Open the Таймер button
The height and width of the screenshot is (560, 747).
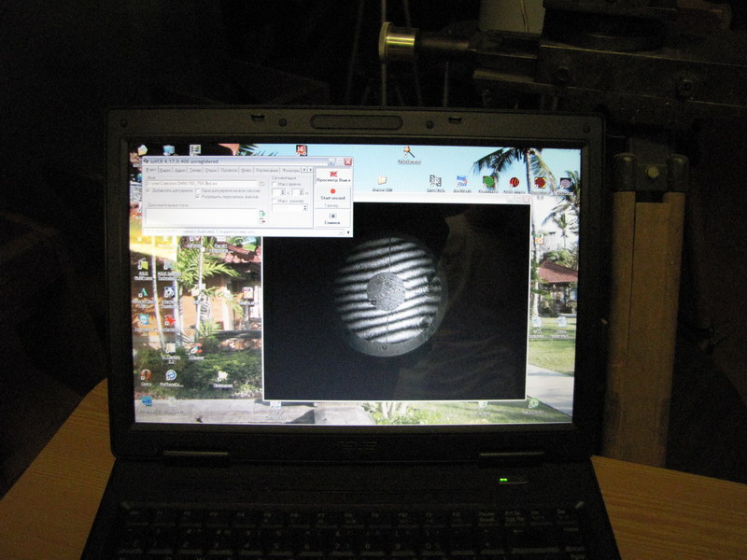click(x=331, y=205)
